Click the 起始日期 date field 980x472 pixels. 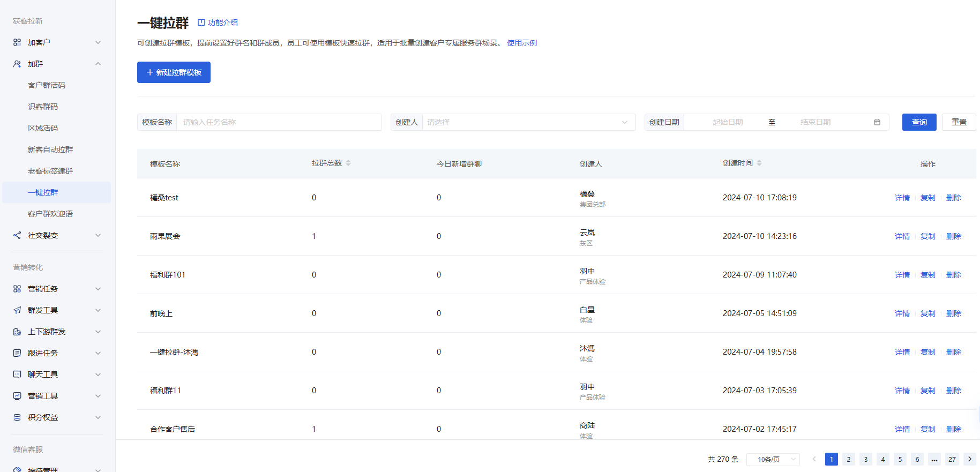728,122
